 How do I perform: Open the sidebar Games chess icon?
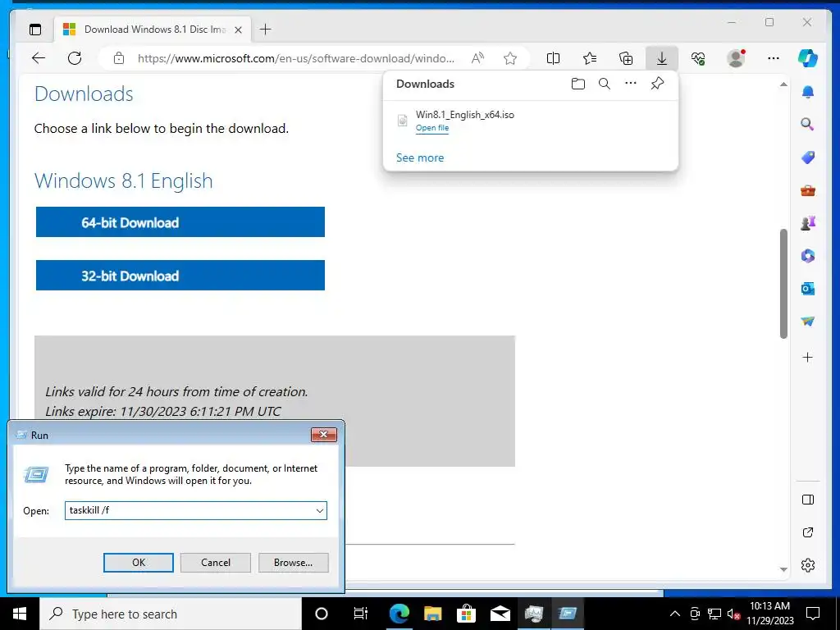808,223
